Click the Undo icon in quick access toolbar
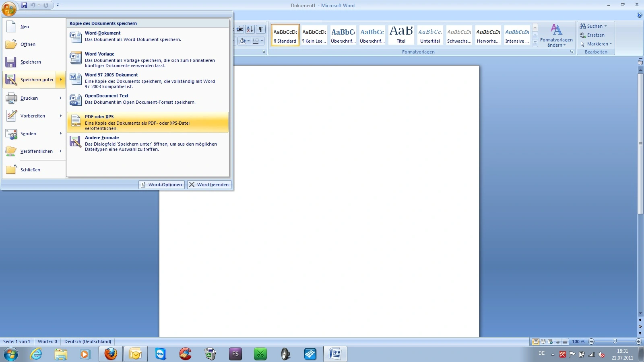 pos(33,5)
